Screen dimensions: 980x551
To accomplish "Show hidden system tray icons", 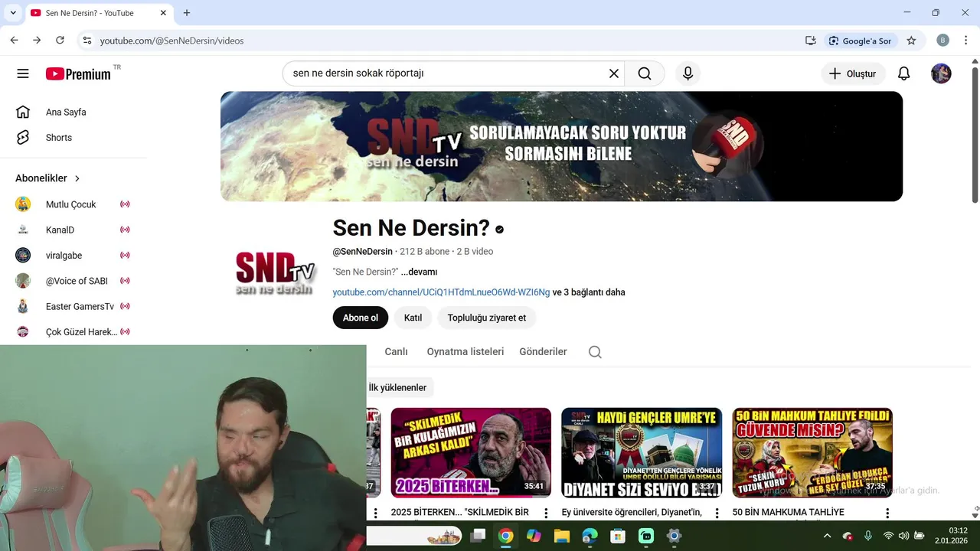I will click(827, 536).
